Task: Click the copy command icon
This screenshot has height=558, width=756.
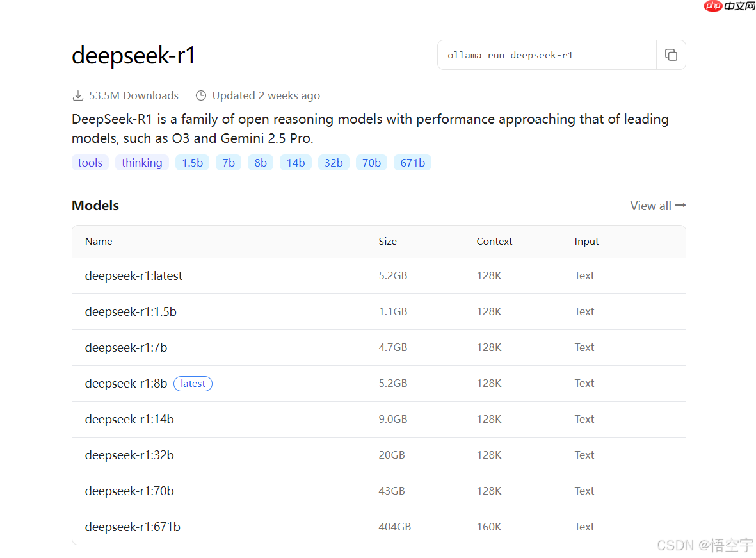Action: point(671,55)
